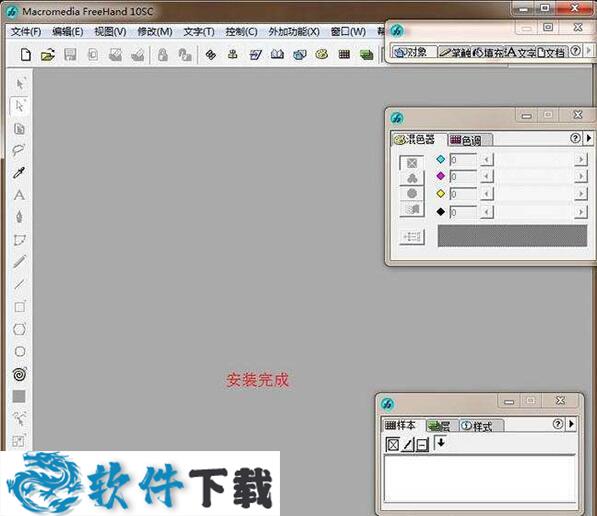
Task: Click the Add to Swatches button in mixer
Action: point(412,237)
